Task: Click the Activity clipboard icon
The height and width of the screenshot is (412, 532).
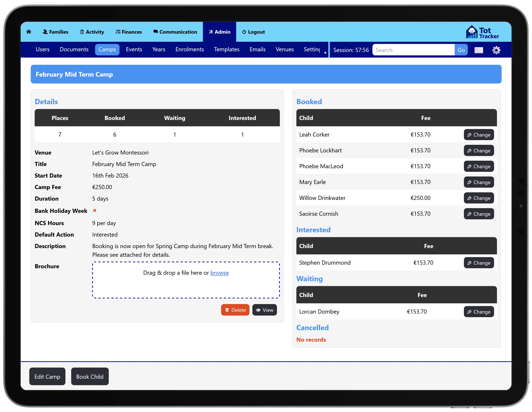Action: click(82, 32)
